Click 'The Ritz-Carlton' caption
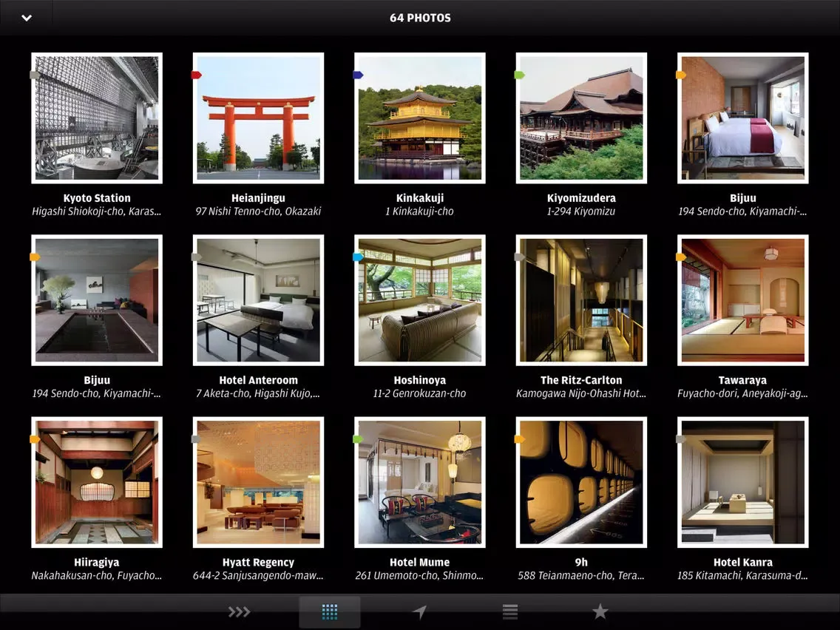This screenshot has width=840, height=630. click(581, 380)
